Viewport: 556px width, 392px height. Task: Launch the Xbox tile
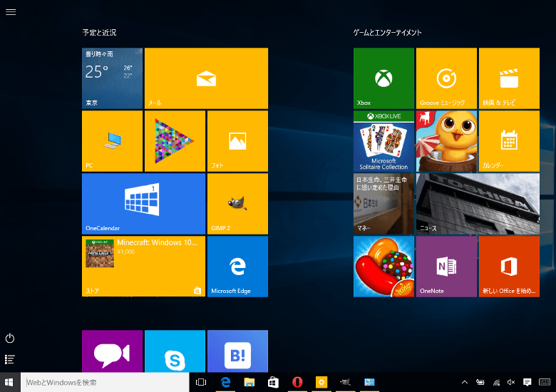pos(383,78)
